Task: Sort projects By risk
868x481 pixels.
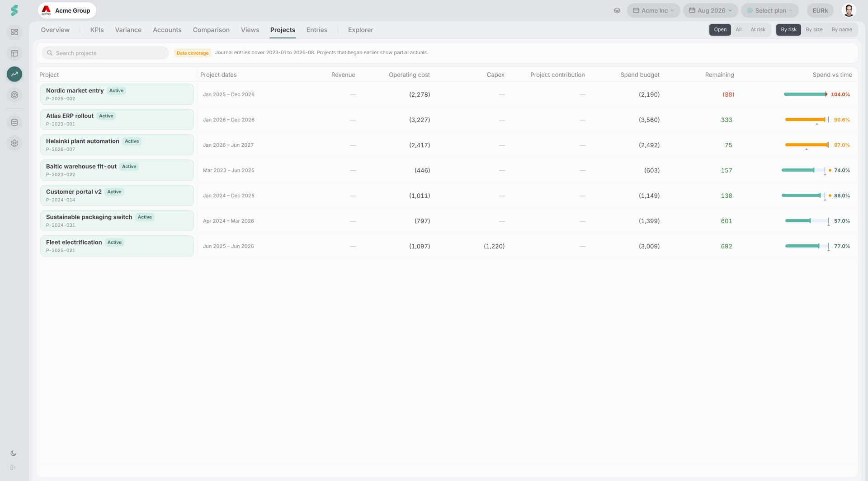Action: point(788,30)
